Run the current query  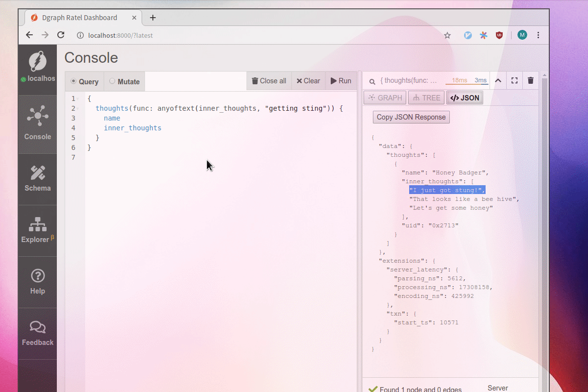(341, 81)
